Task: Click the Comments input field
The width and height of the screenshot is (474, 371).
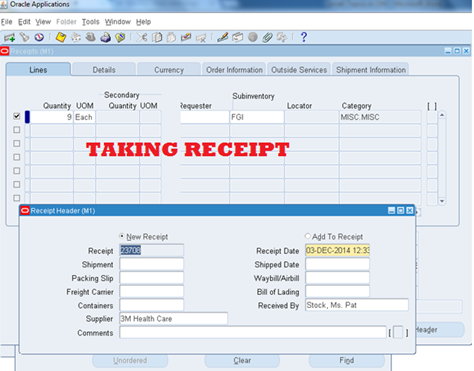Action: [x=253, y=333]
